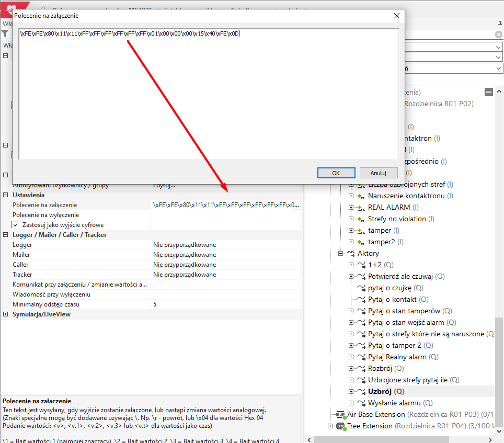Click the filter funnel icon

pyautogui.click(x=5, y=34)
